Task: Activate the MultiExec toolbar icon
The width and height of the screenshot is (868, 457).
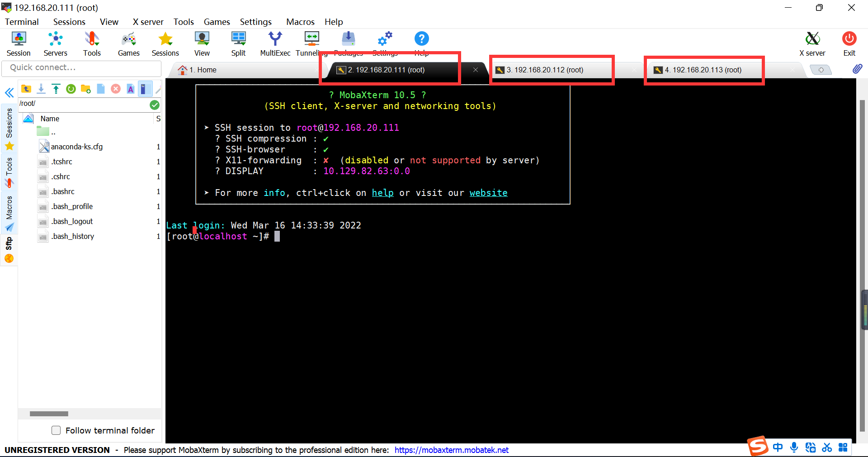Action: click(x=275, y=44)
